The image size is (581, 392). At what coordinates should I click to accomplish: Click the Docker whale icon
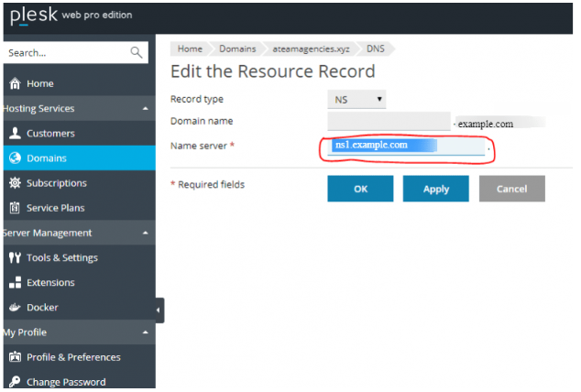15,308
